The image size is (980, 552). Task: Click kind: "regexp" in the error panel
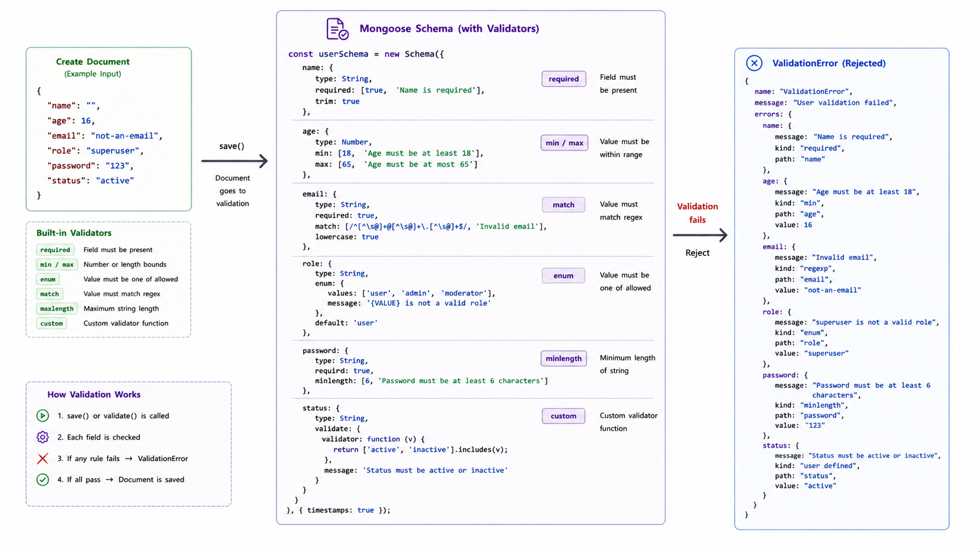(805, 269)
